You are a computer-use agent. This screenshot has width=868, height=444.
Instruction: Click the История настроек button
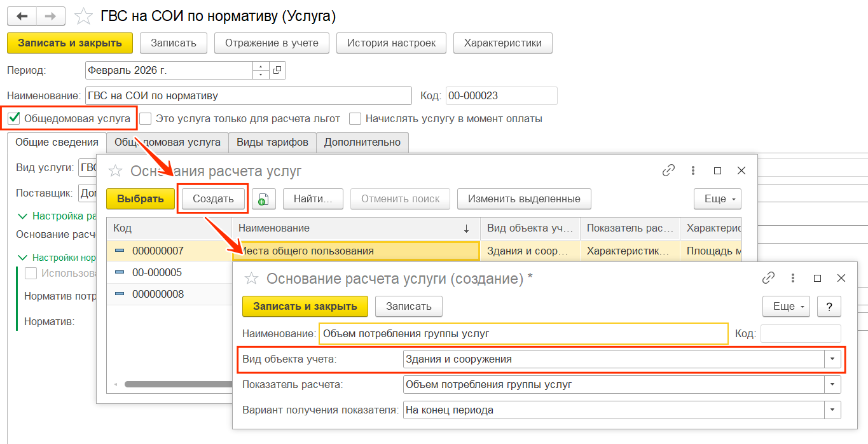pyautogui.click(x=391, y=43)
